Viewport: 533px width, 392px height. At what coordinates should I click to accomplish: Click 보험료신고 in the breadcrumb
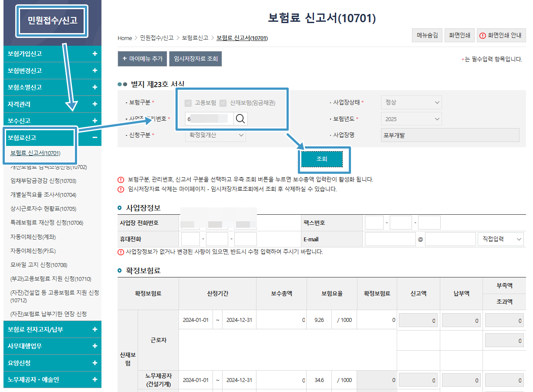(195, 38)
